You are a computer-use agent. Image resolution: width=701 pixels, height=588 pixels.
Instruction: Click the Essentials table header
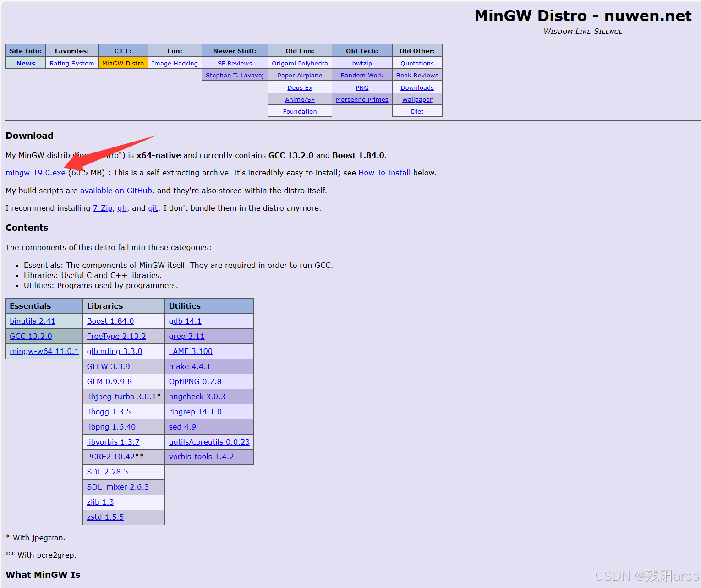coord(44,306)
